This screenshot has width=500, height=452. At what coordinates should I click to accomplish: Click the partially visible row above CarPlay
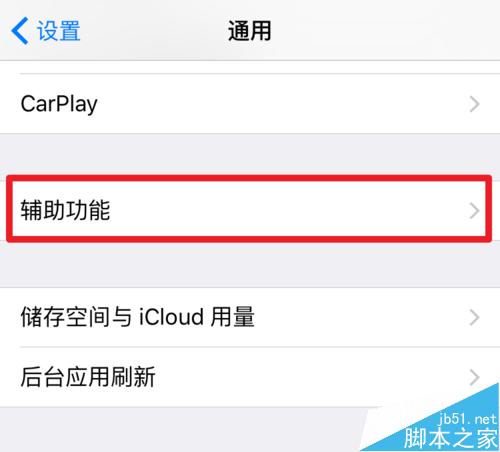250,67
